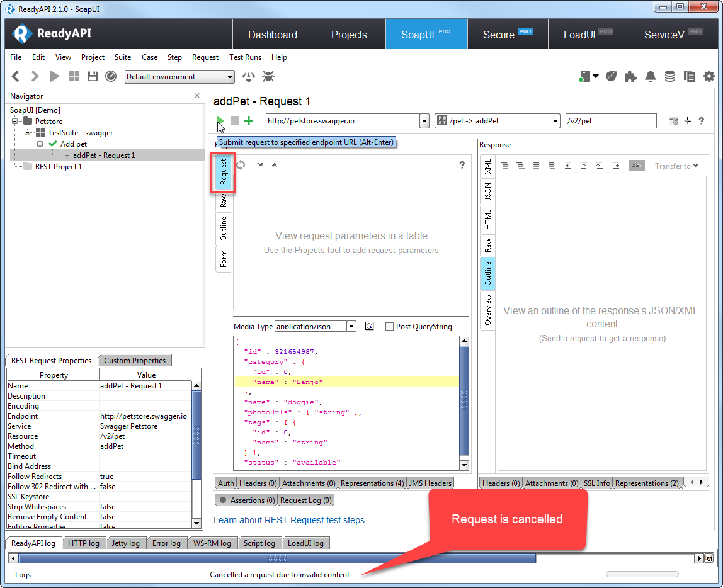Switch to the Custom Properties tab

pyautogui.click(x=135, y=361)
